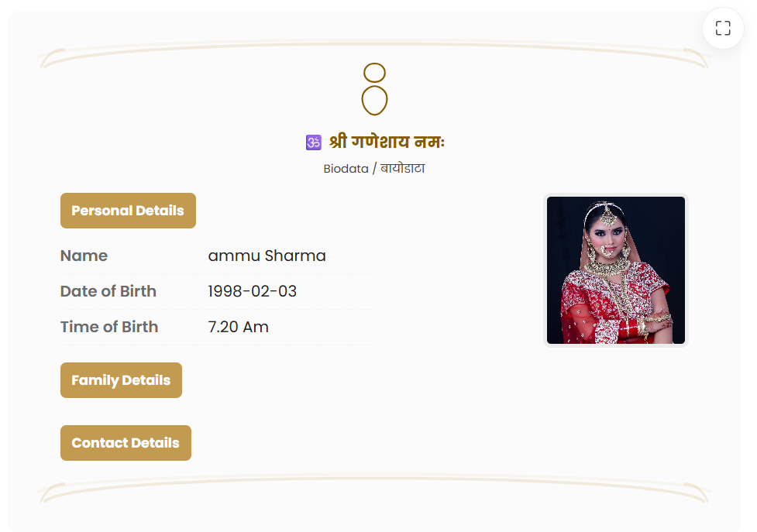Click the profile photo of ammu Sharma
The image size is (757, 532).
tap(615, 269)
